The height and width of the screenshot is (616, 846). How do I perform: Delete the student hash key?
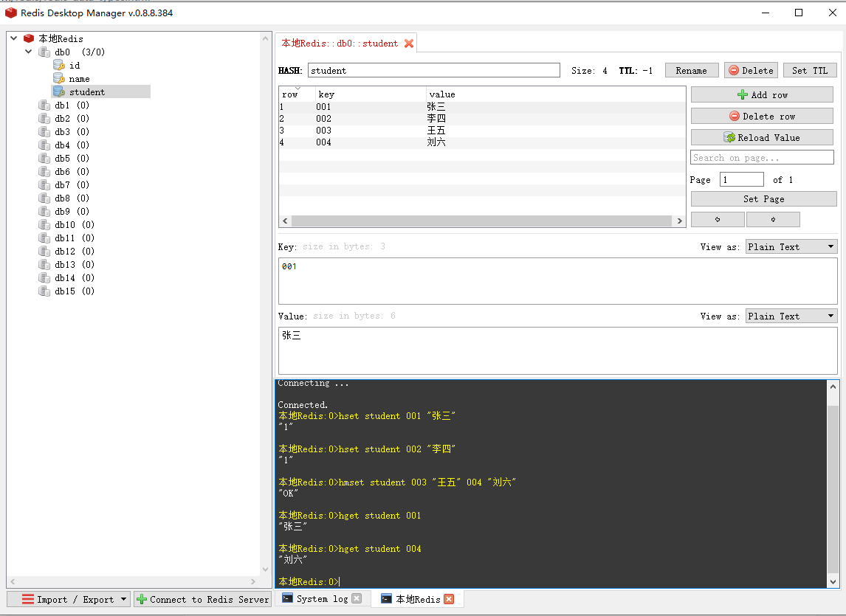(751, 71)
